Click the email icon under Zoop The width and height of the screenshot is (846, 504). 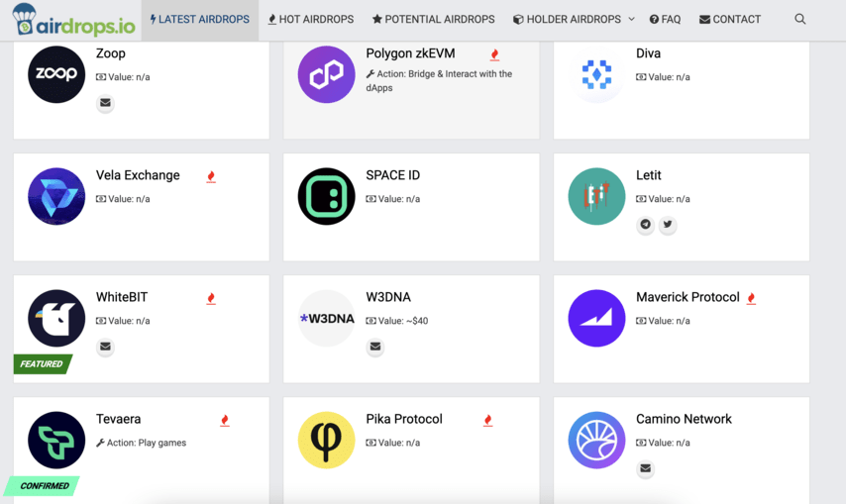[x=105, y=103]
